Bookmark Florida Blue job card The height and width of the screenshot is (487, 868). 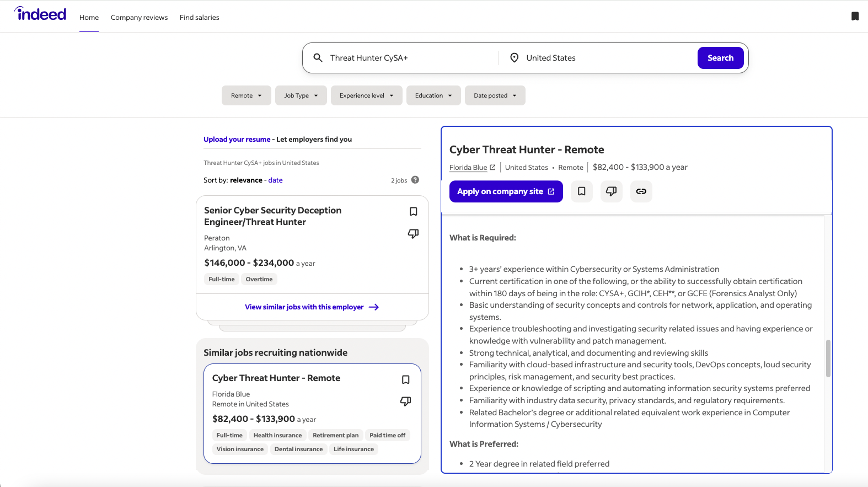click(x=405, y=379)
